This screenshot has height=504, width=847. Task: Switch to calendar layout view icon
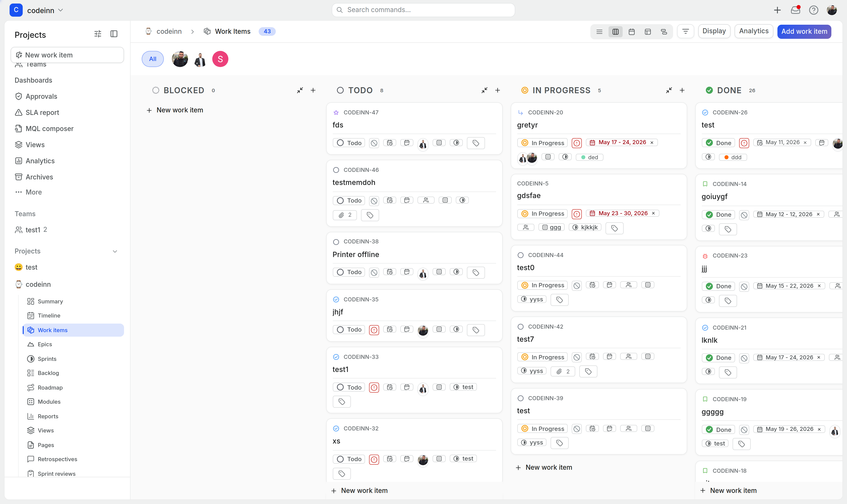coord(632,31)
